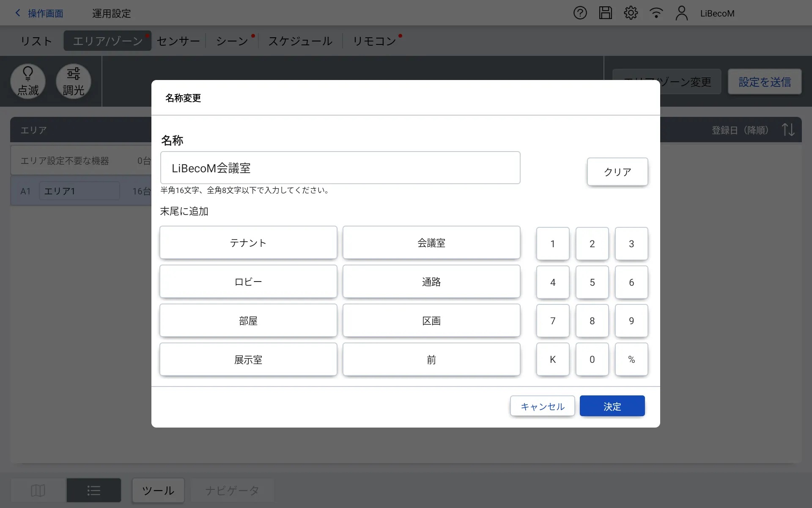Open the センサー tab

[178, 41]
